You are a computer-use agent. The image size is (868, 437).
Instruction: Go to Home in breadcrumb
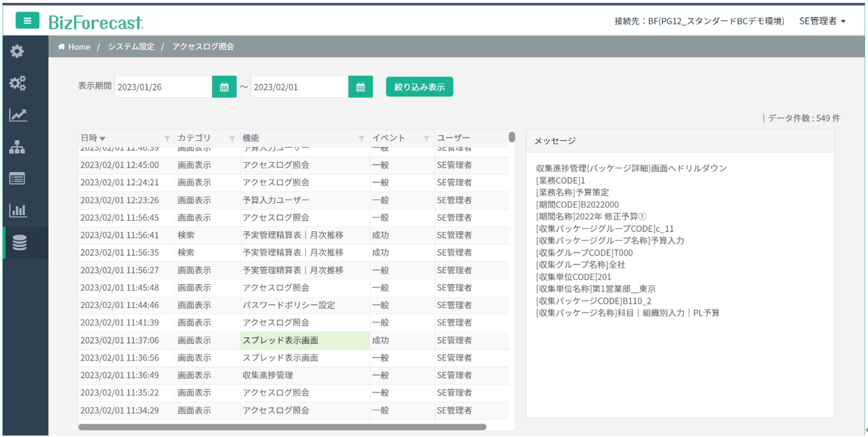74,47
